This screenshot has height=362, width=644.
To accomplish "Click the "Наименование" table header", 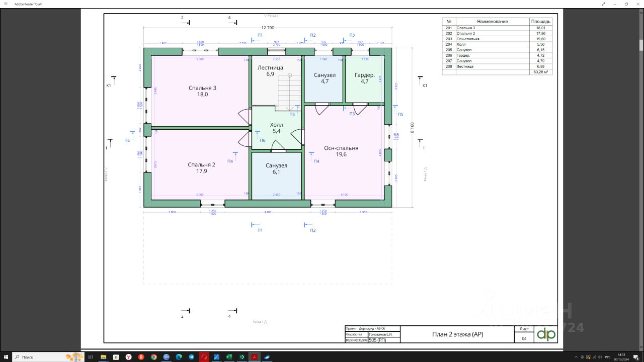I will (493, 22).
